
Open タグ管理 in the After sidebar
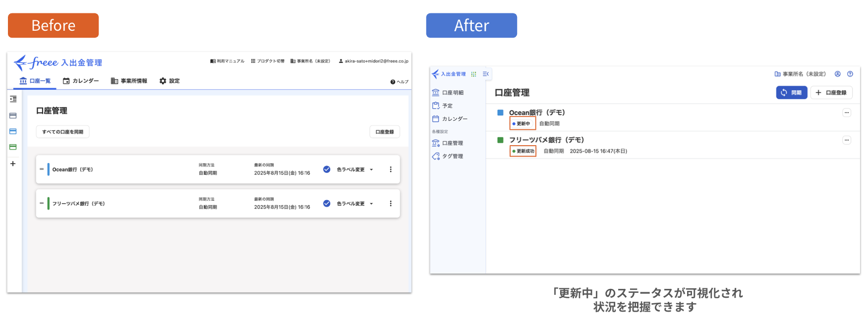point(448,156)
